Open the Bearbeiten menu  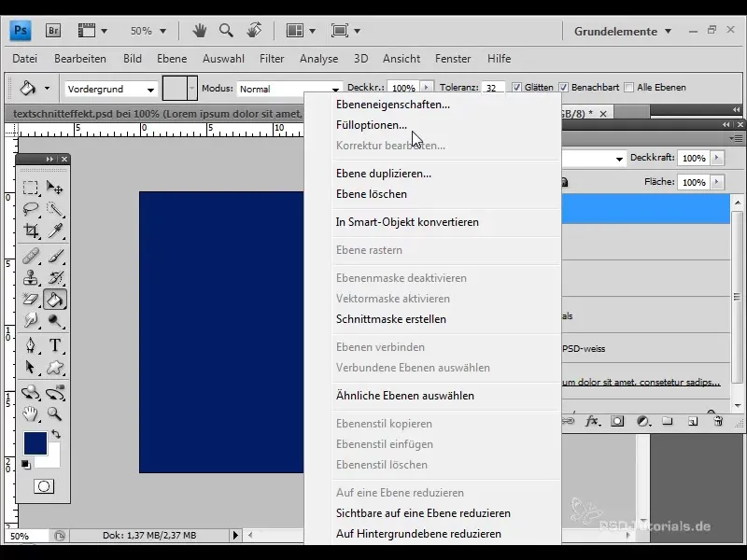click(x=80, y=59)
